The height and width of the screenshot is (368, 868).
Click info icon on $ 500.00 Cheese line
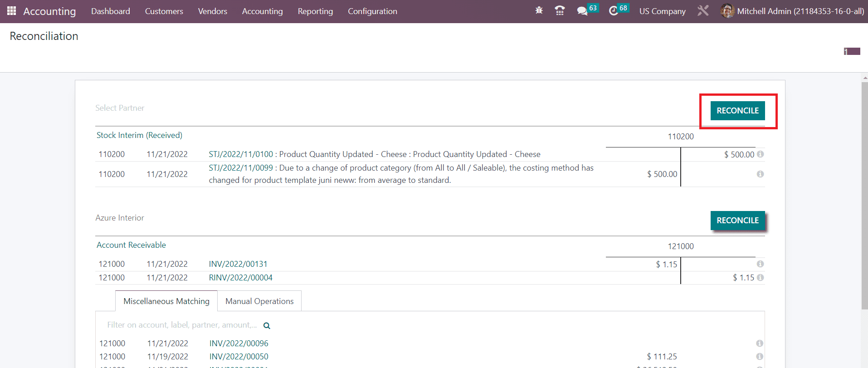(x=760, y=154)
